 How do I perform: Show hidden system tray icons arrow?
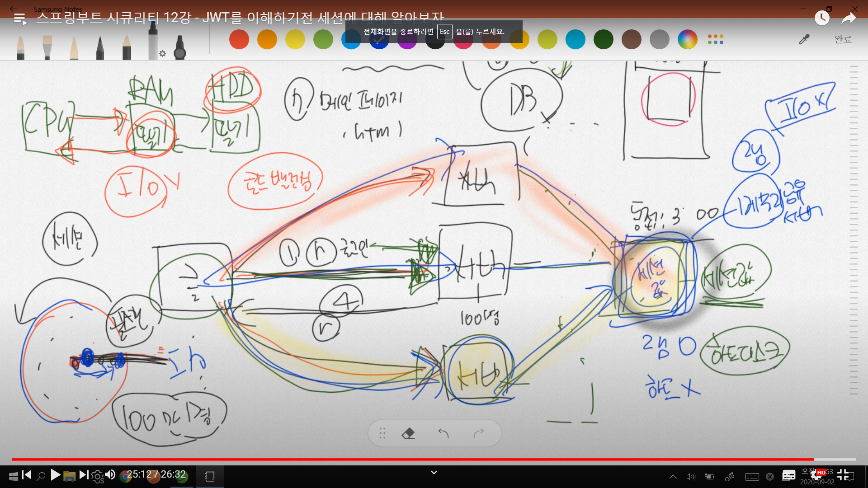coord(673,476)
